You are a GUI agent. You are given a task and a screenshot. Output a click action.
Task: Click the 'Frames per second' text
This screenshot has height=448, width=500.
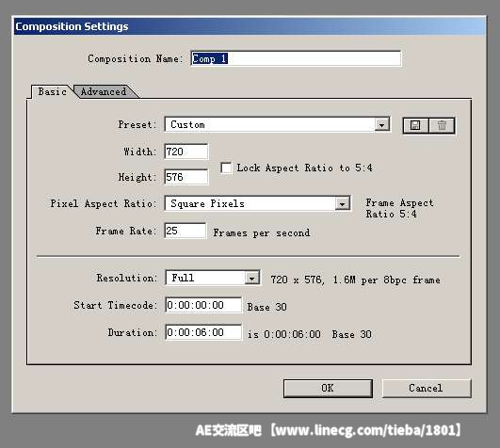(x=262, y=232)
